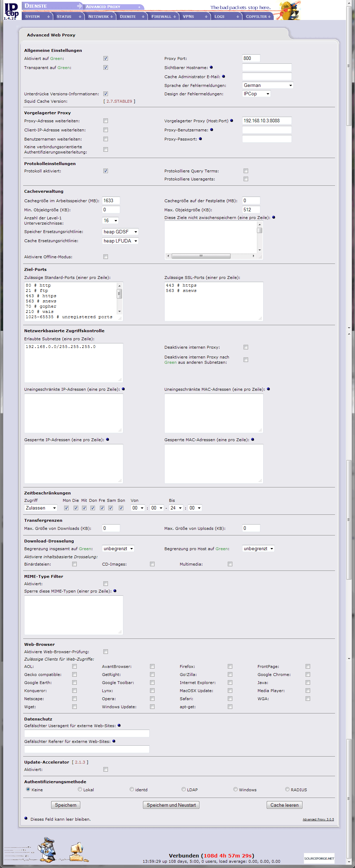Open 'Begrenzung insgesamt auf Green' dropdown

(118, 549)
